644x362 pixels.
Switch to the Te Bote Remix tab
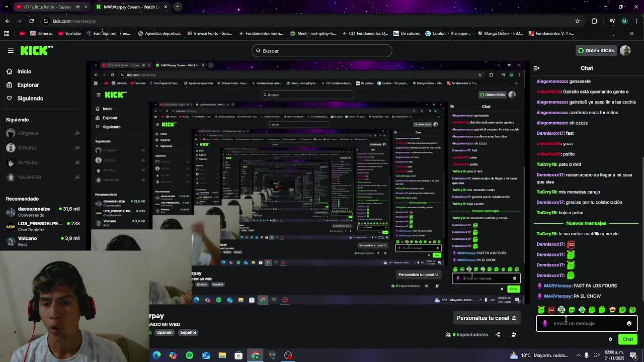52,7
